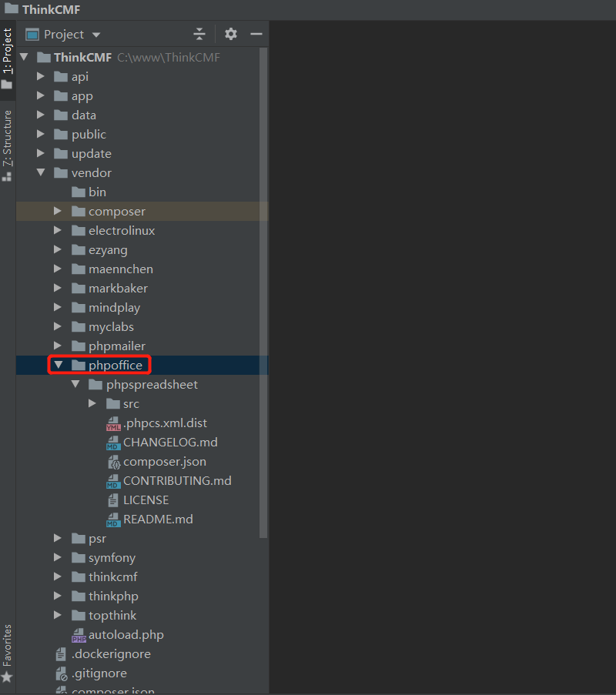The height and width of the screenshot is (695, 616).
Task: Select the electrolinux folder name
Action: [x=122, y=230]
